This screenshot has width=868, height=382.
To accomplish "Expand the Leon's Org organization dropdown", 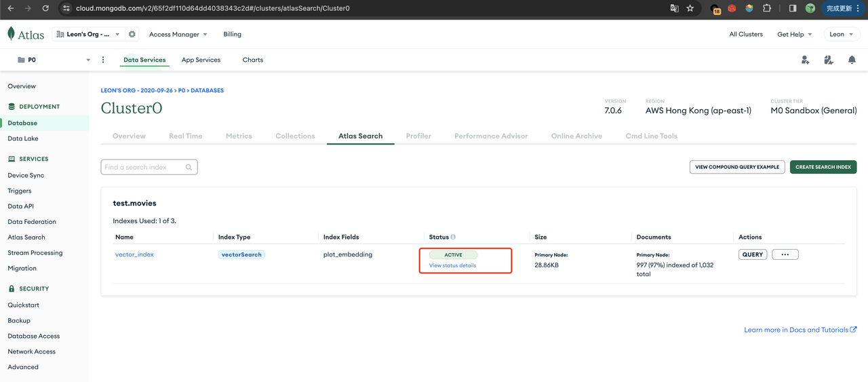I will 89,35.
